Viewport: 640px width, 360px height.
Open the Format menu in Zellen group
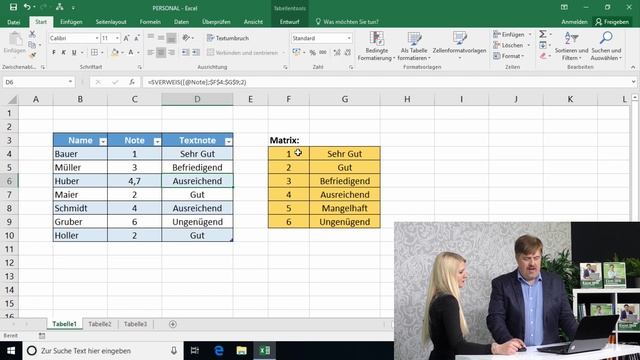(x=509, y=56)
